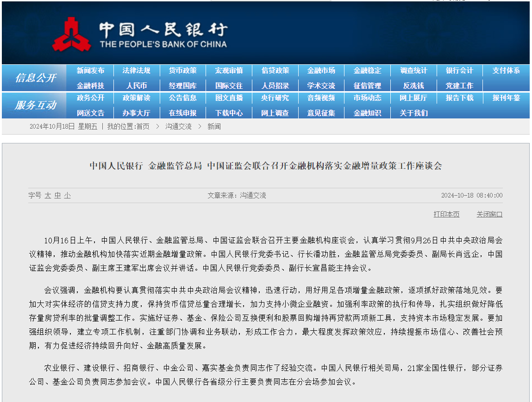Open 金融知识 section
This screenshot has width=532, height=402.
coord(368,113)
